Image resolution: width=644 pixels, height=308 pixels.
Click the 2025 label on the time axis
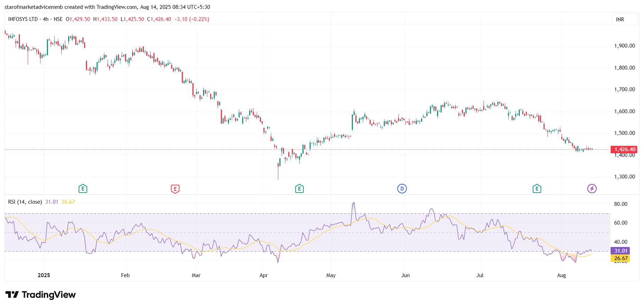click(44, 275)
